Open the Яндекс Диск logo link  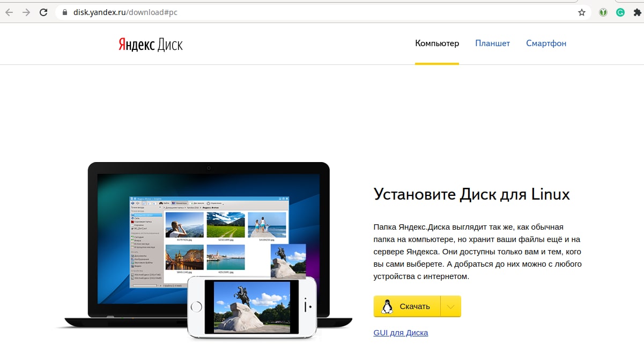tap(151, 44)
